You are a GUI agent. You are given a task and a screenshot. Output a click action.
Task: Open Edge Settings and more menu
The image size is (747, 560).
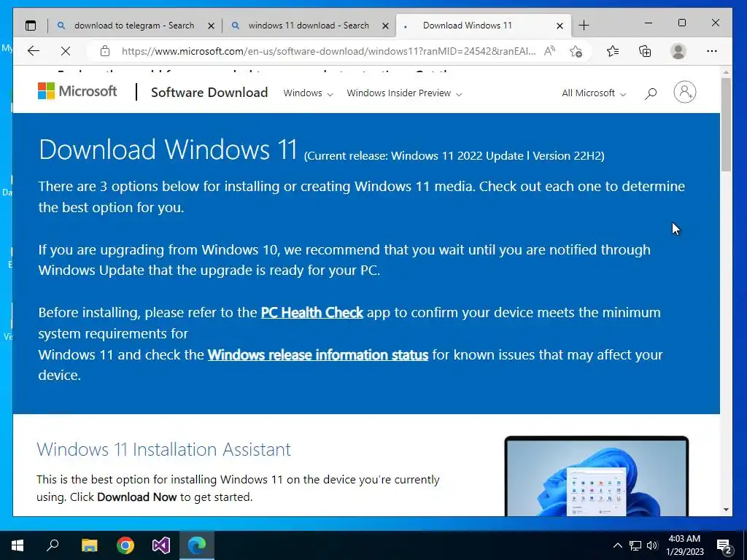click(x=712, y=51)
